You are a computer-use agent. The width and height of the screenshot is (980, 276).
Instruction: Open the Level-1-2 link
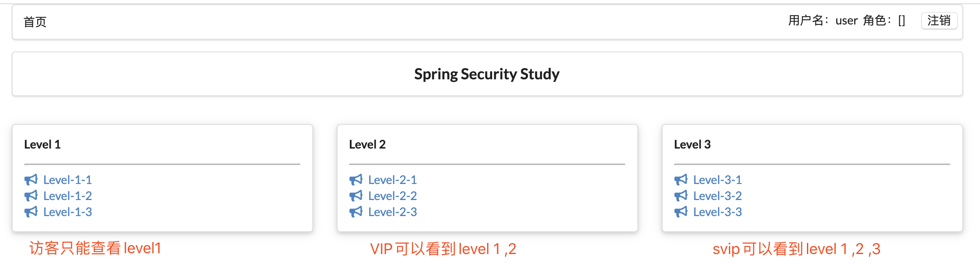click(68, 196)
